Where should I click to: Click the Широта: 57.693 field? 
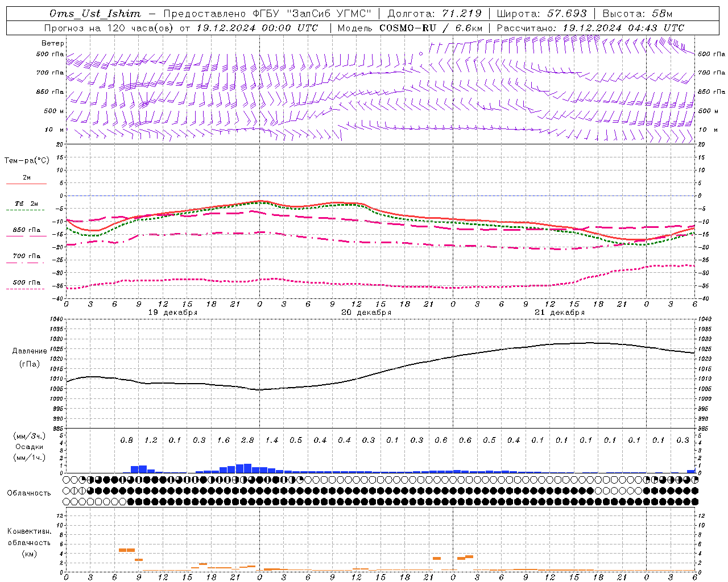coord(542,14)
